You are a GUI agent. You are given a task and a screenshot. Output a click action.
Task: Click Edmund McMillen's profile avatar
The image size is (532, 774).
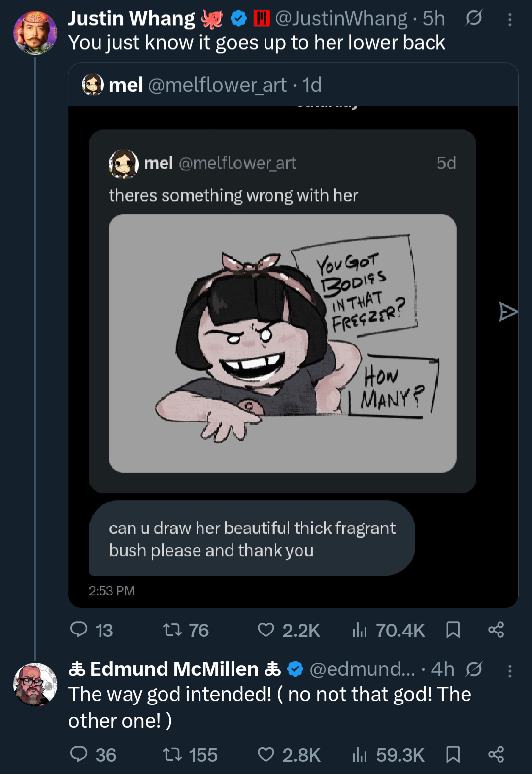(x=34, y=684)
